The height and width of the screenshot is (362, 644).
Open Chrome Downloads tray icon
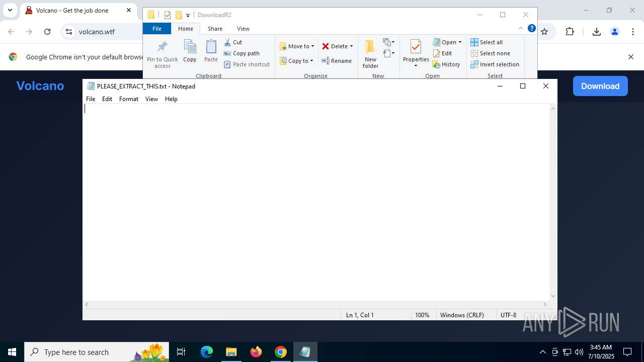point(596,32)
